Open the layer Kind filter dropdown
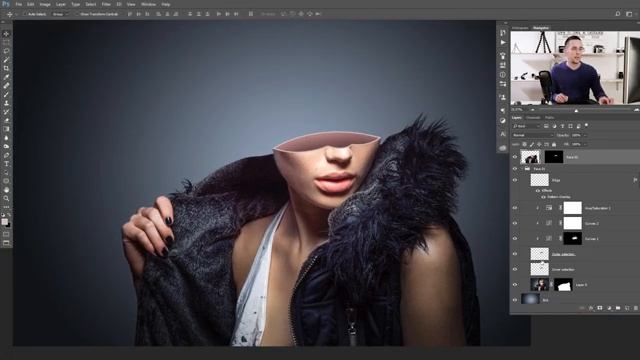Viewport: 640px width, 360px height. 527,126
